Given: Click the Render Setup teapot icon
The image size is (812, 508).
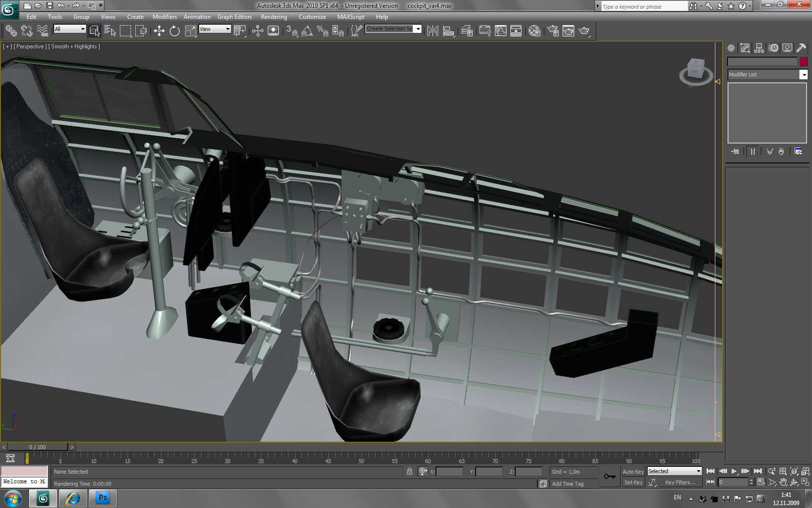Looking at the screenshot, I should coord(553,31).
